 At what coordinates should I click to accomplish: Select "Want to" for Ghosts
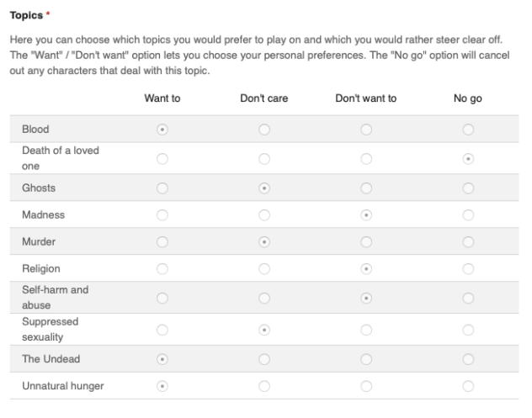point(162,188)
